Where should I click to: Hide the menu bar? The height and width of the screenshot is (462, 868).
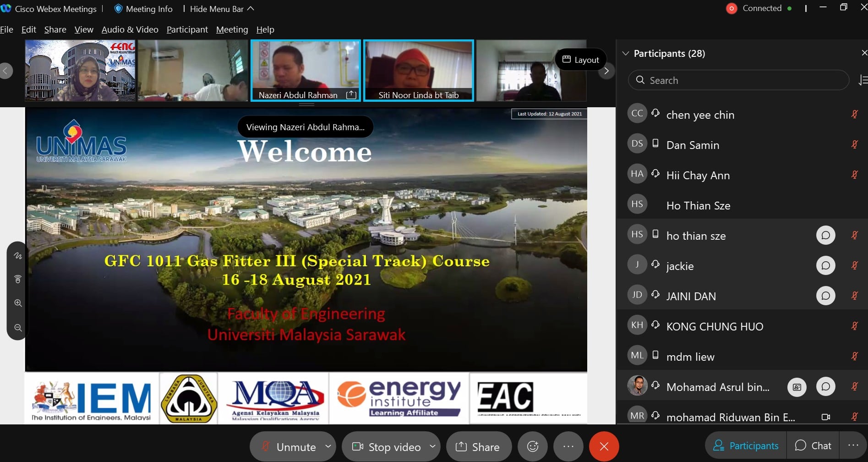click(x=222, y=9)
